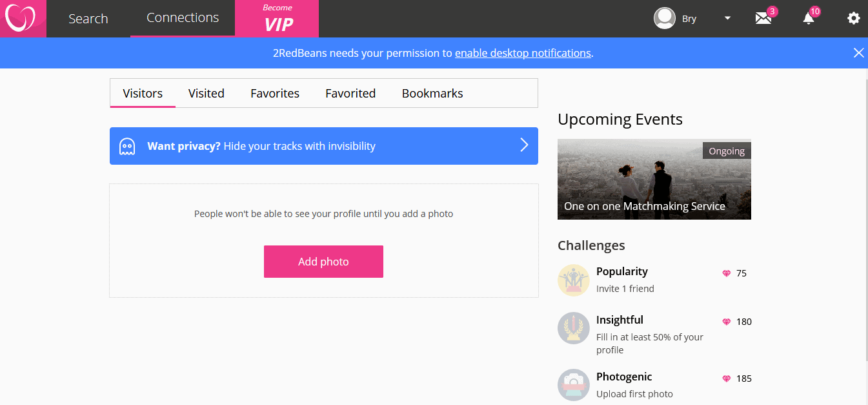Dismiss the desktop notifications banner
This screenshot has width=868, height=405.
click(858, 53)
